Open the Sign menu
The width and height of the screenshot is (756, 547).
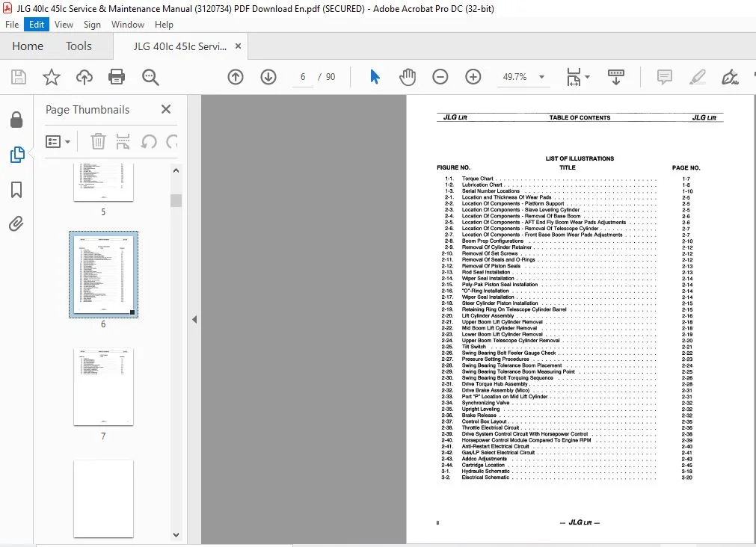tap(92, 25)
